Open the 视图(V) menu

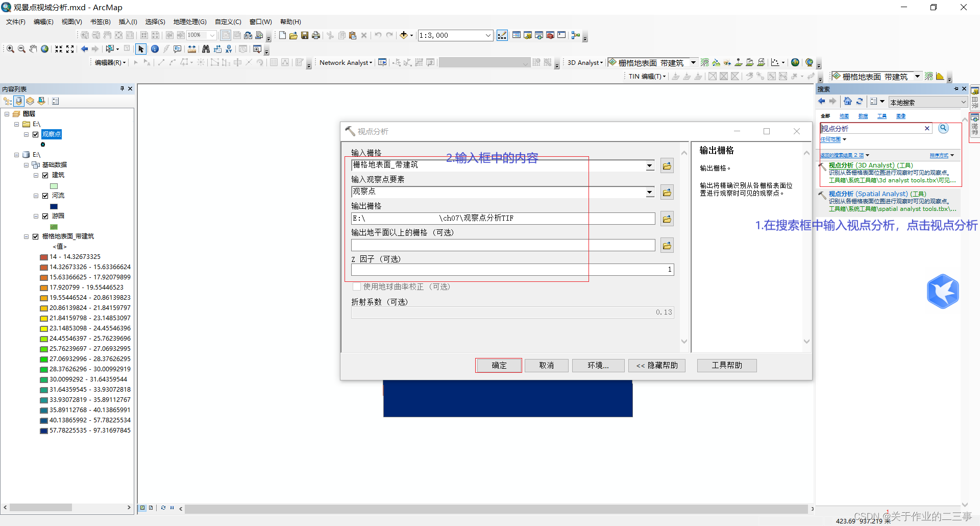[71, 22]
